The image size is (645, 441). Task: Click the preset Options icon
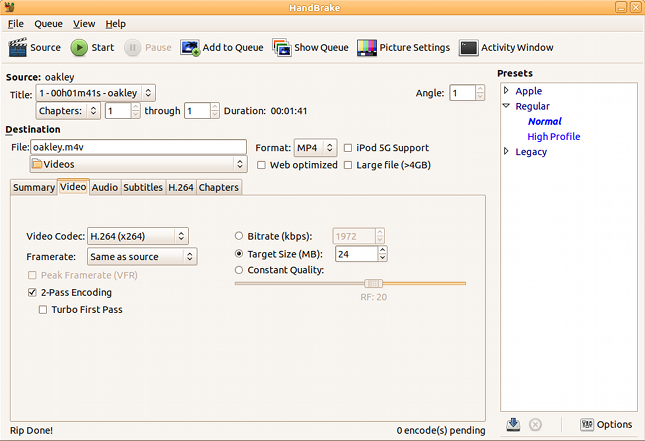pos(587,424)
